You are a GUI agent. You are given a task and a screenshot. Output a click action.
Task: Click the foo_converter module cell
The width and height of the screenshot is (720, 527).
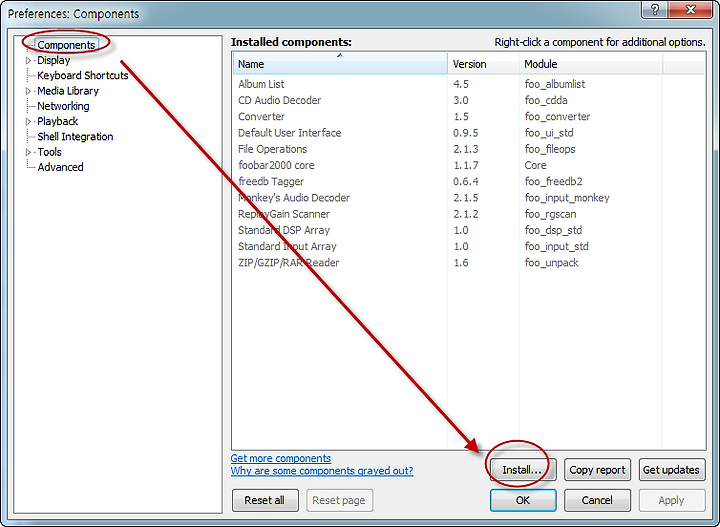point(557,117)
